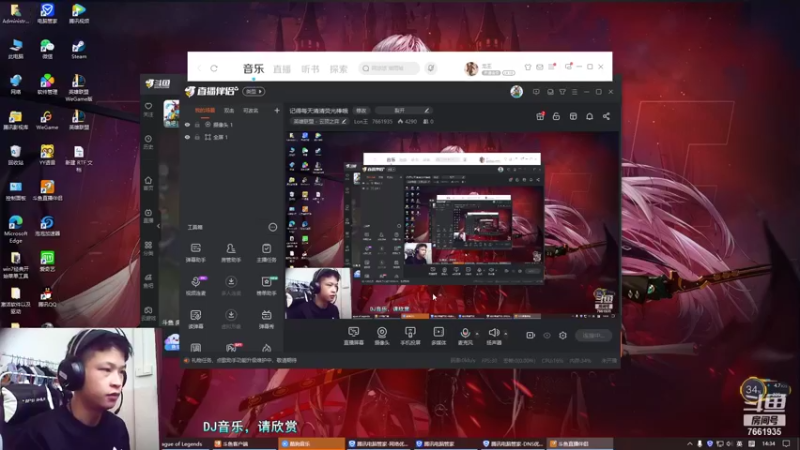Open user avatar in music player
Screen dimensions: 800x450
(471, 68)
